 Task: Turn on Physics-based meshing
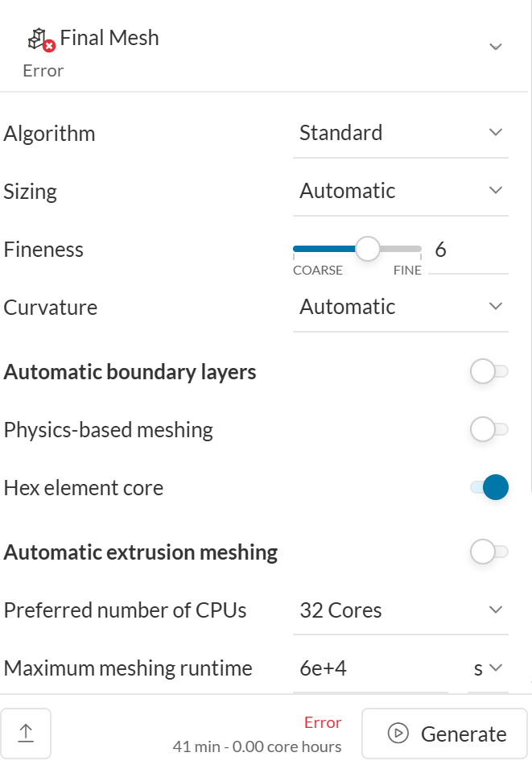point(489,430)
